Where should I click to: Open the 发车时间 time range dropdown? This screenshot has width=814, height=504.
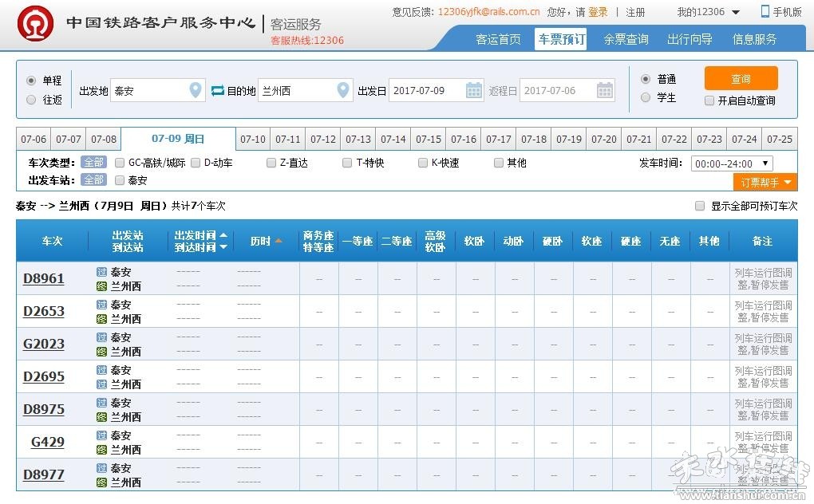(732, 163)
